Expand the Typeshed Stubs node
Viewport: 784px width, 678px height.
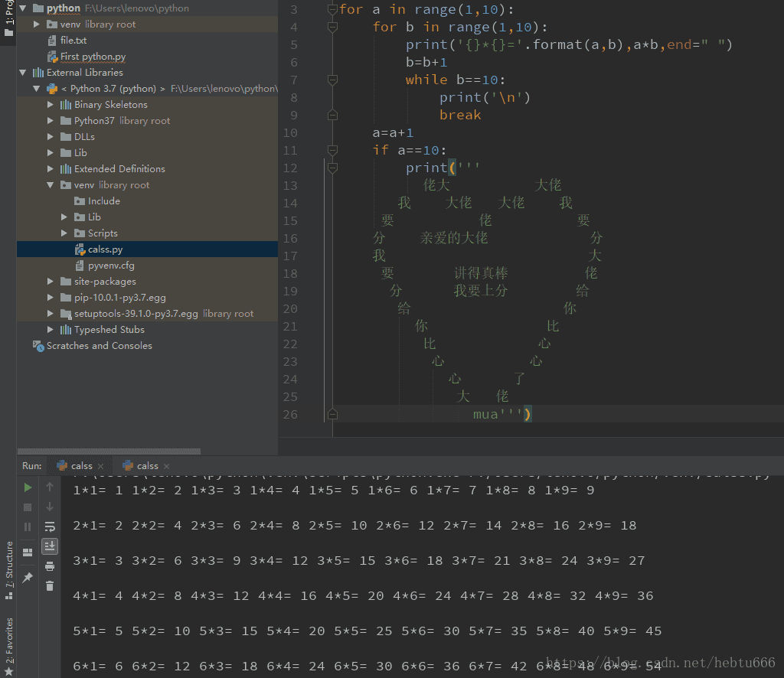coord(50,329)
